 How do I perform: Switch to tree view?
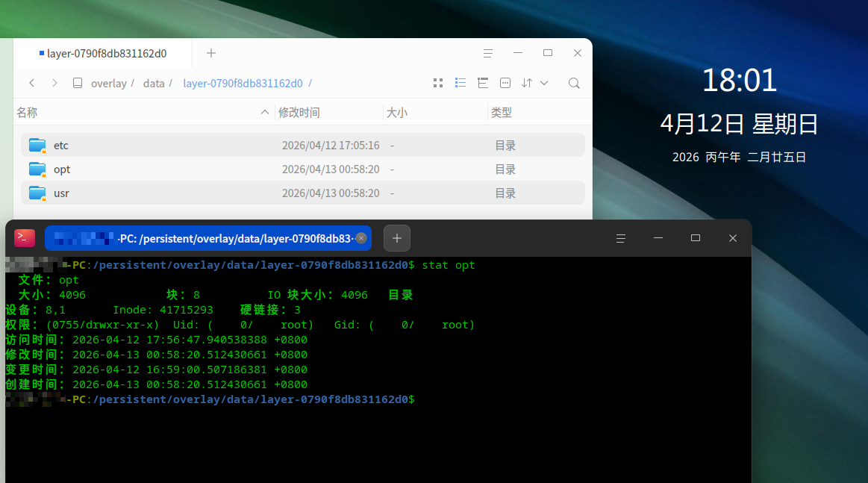pos(483,83)
